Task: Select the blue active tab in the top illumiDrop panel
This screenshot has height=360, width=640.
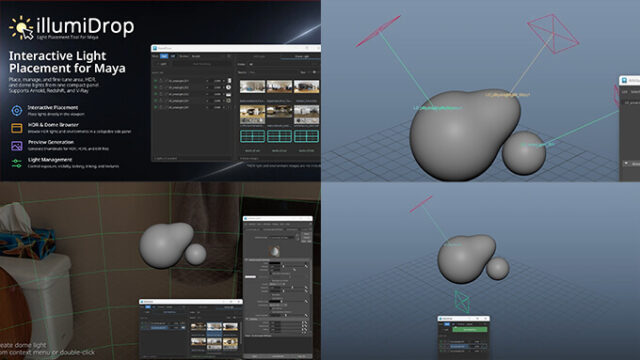Action: click(164, 56)
